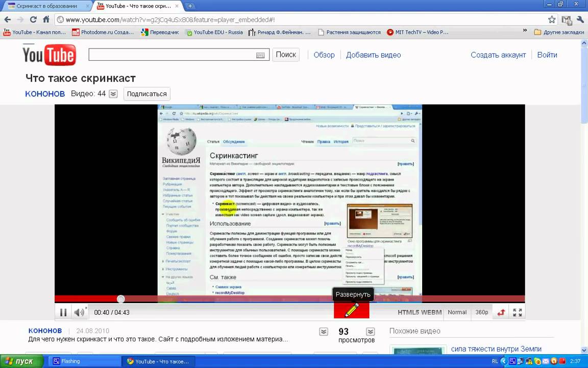This screenshot has width=588, height=368.
Task: Mute the video with speaker icon
Action: [x=79, y=312]
